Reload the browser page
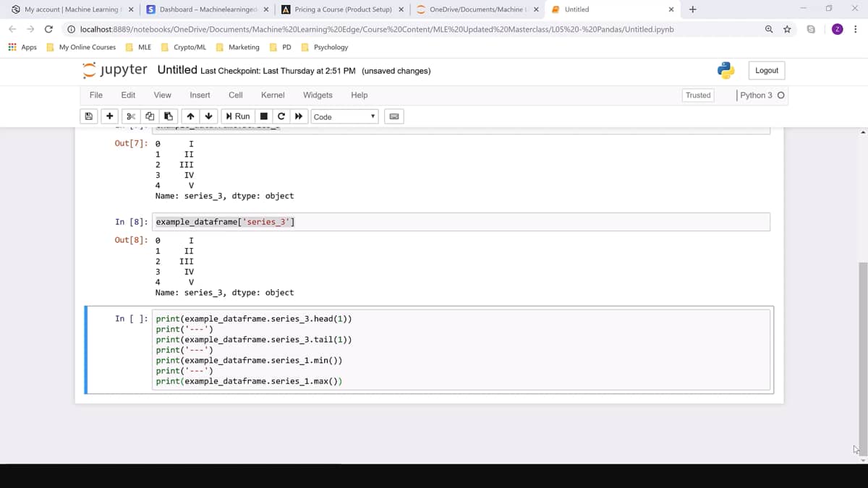 (48, 29)
